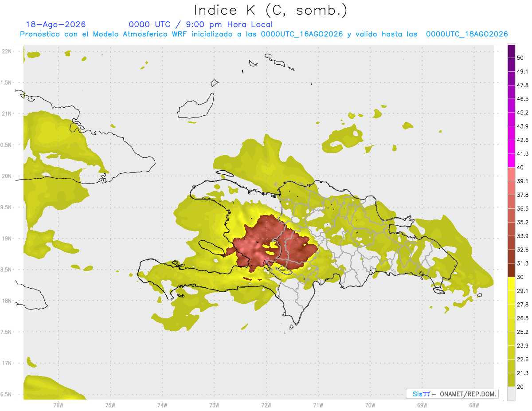
Task: Click the '19N' latitude label
Action: click(x=7, y=238)
